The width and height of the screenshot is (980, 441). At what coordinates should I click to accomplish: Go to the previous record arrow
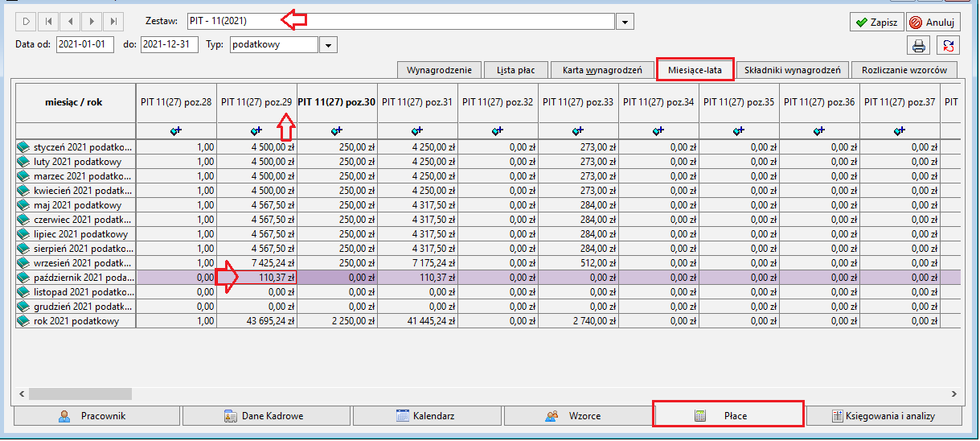pyautogui.click(x=71, y=22)
